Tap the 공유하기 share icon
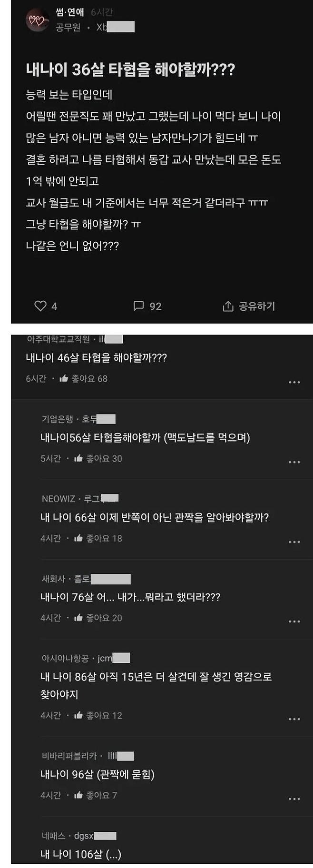Screen dimensions: 313x868 coord(228,306)
